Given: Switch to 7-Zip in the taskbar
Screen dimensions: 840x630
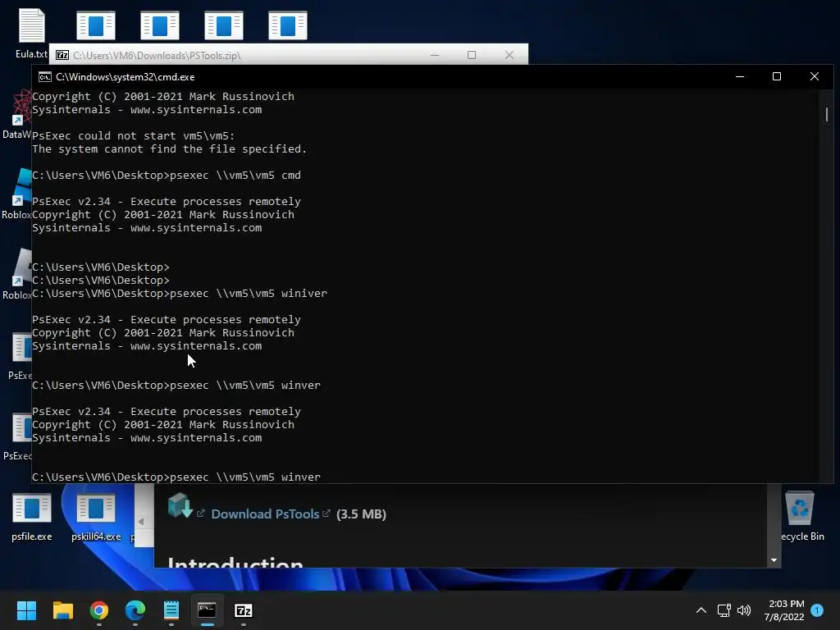Looking at the screenshot, I should 243,610.
